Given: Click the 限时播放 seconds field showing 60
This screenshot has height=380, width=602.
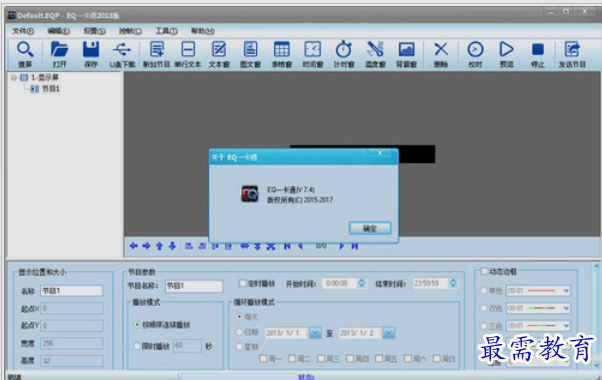Looking at the screenshot, I should [187, 345].
